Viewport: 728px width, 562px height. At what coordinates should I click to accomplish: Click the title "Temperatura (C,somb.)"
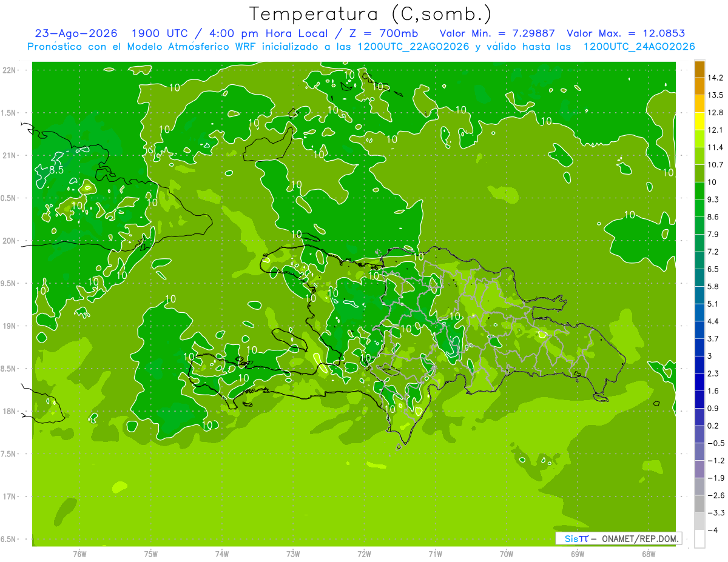pyautogui.click(x=370, y=13)
